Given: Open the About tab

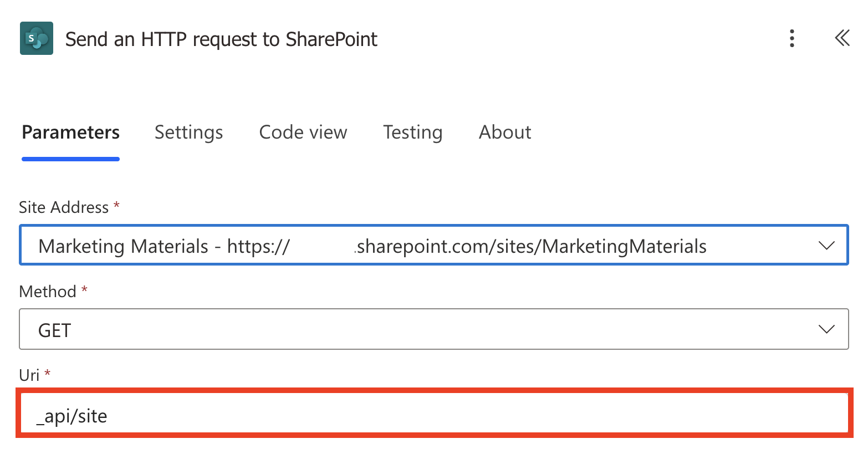Looking at the screenshot, I should coord(505,132).
